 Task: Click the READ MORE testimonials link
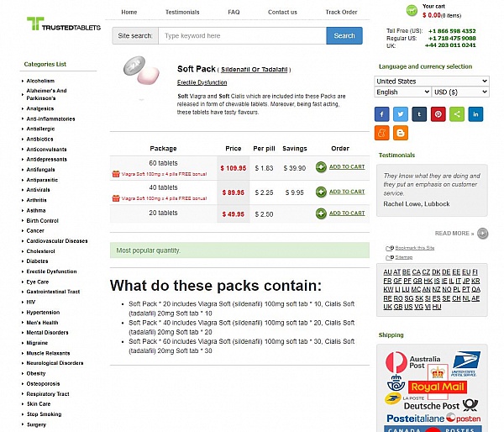(454, 233)
